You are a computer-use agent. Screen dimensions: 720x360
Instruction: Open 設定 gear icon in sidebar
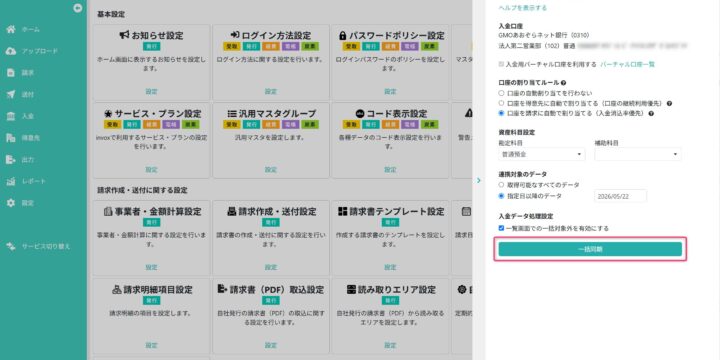click(x=11, y=203)
